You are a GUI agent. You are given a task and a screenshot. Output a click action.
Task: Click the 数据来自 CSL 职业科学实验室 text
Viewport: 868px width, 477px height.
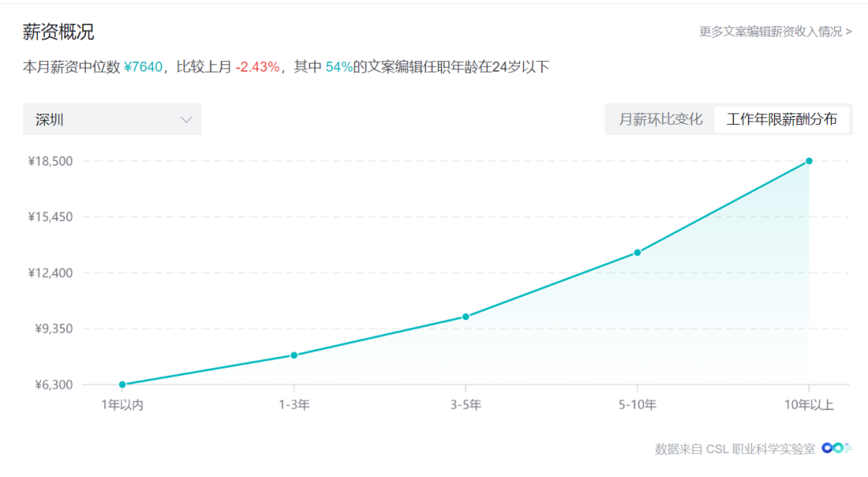[735, 449]
